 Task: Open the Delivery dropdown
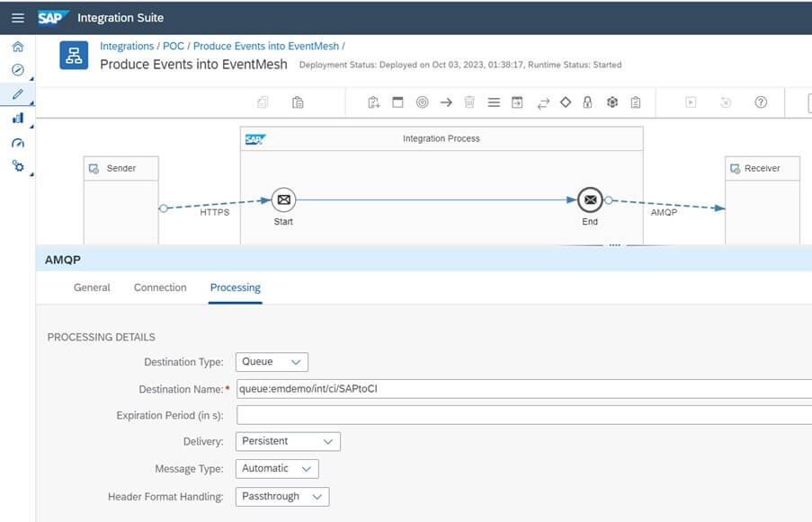coord(288,441)
